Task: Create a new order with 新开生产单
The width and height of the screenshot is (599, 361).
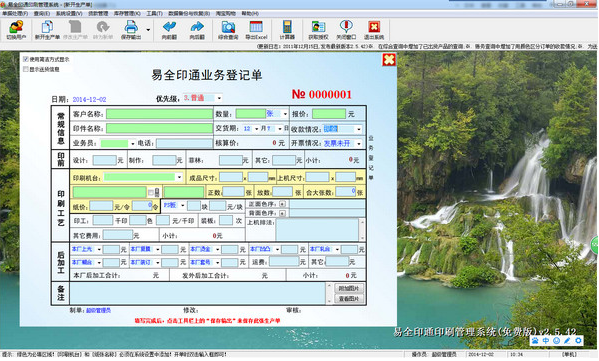Action: (x=47, y=30)
